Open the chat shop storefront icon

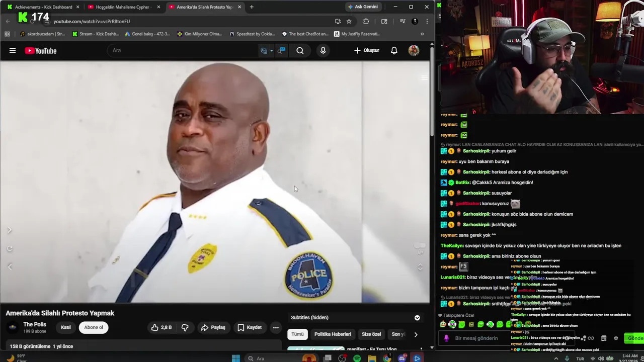[x=604, y=338]
